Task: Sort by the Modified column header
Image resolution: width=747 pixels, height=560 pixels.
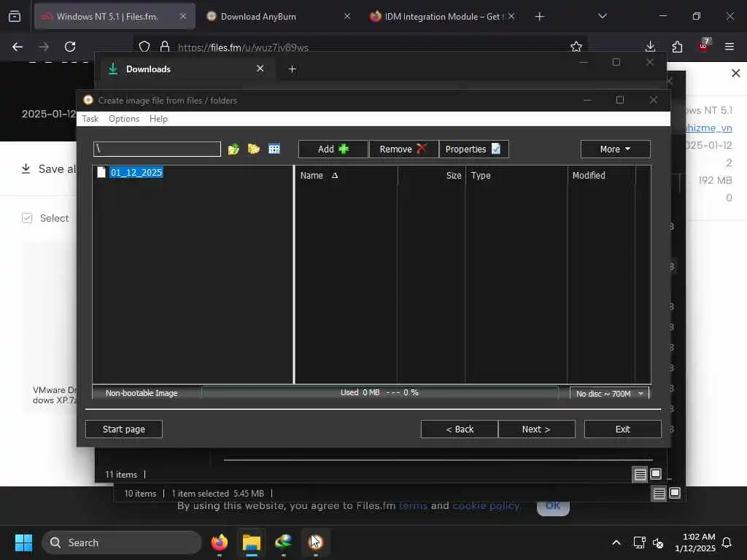Action: [601, 175]
